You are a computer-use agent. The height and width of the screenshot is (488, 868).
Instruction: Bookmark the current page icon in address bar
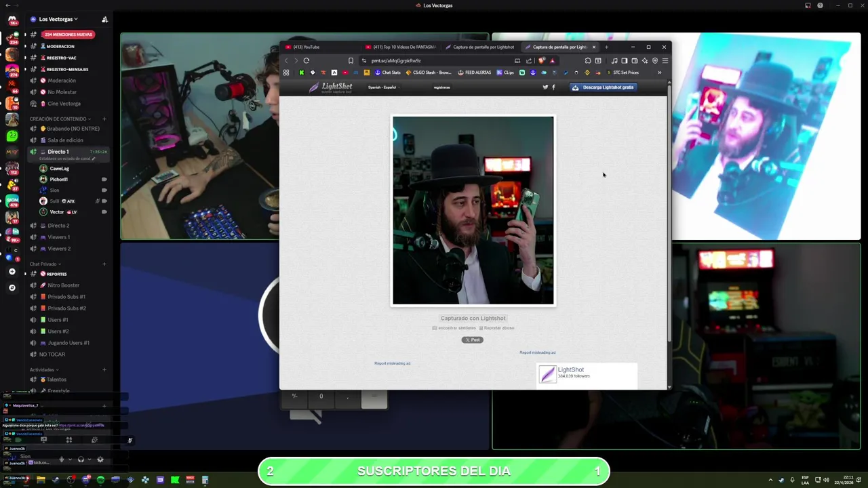[x=351, y=60]
